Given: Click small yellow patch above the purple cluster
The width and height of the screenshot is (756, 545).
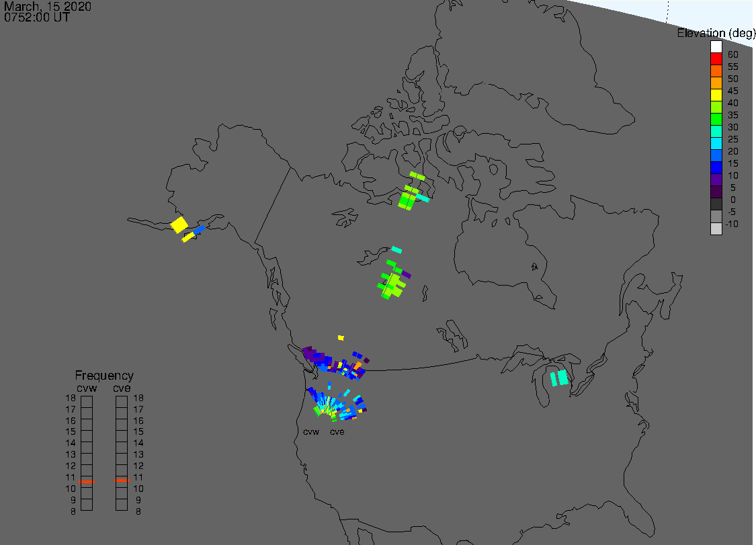Looking at the screenshot, I should pyautogui.click(x=341, y=337).
